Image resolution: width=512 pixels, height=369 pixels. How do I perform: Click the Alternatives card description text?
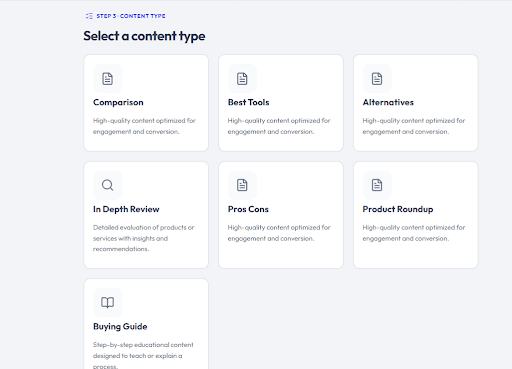[x=414, y=126]
